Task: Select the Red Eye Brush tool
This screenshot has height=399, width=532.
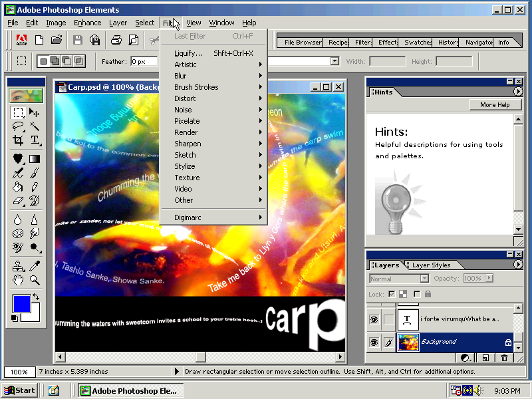Action: pos(18,247)
